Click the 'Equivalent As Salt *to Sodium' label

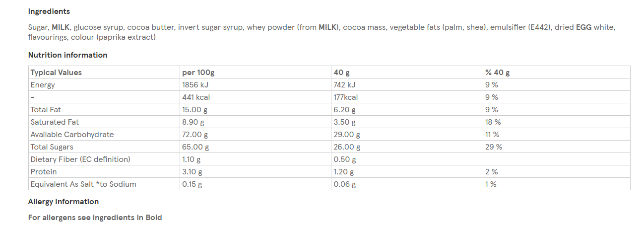tap(83, 184)
